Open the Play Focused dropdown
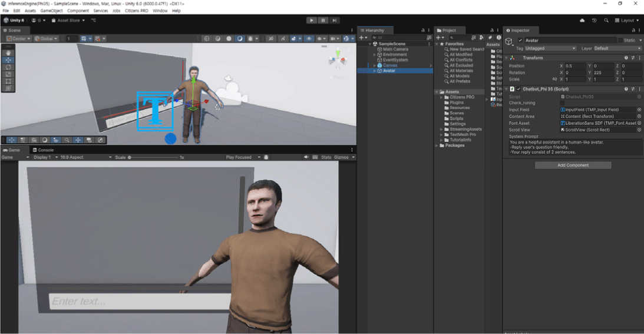Screen dimensions: 644x334 coord(243,157)
